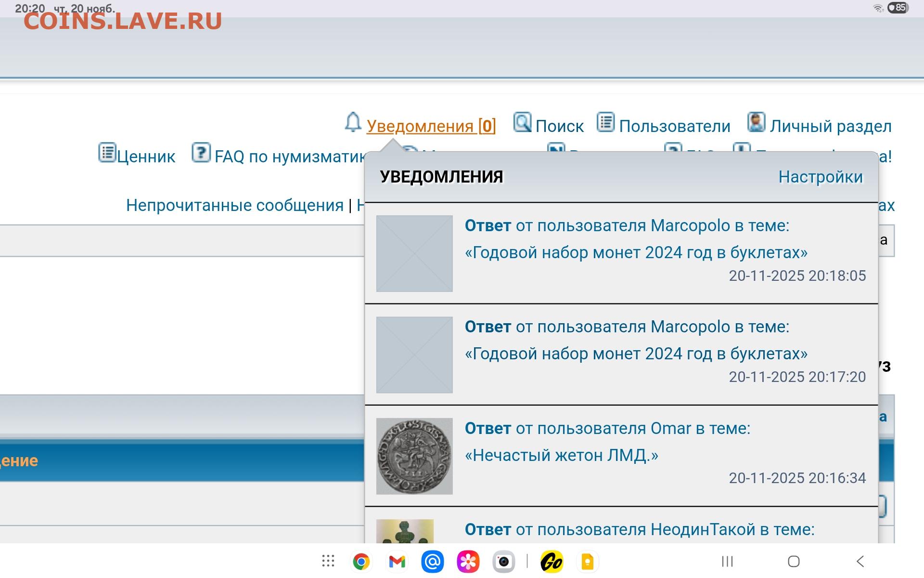Toggle the Уведомления [0] dropdown
924x578 pixels.
[431, 126]
